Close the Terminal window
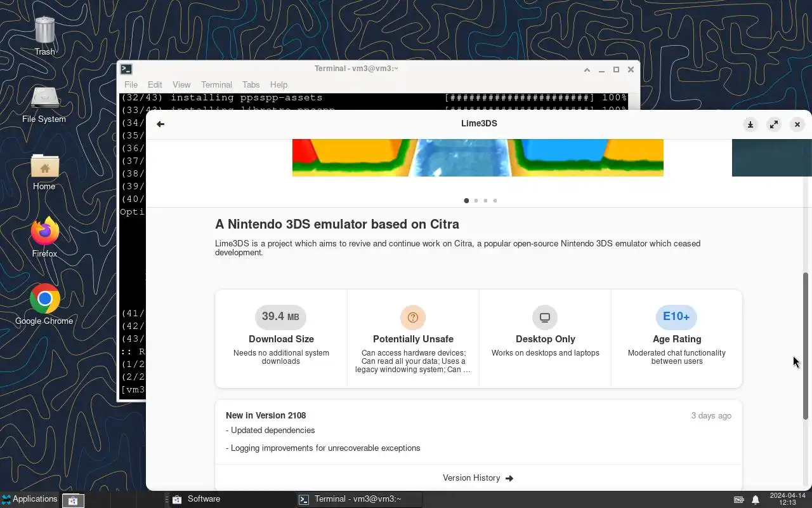 [631, 70]
